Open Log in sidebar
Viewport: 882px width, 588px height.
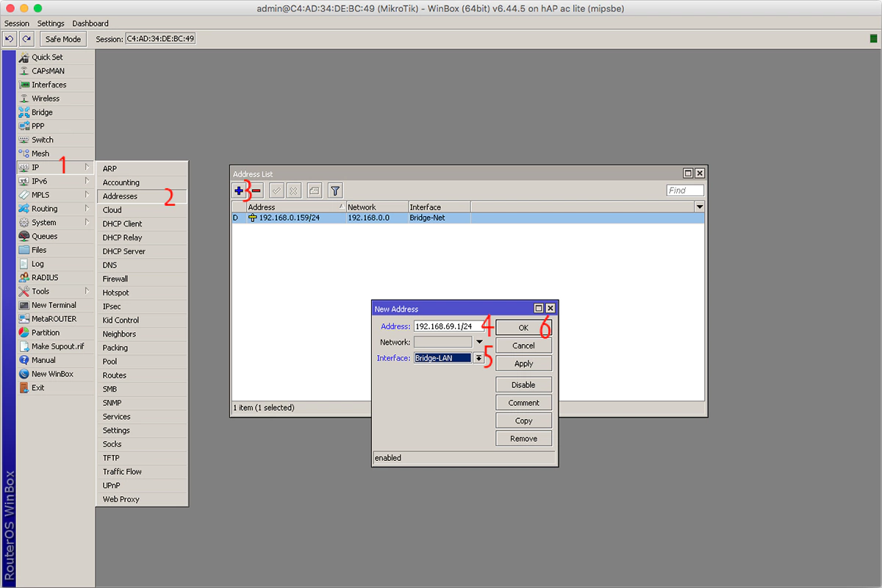tap(56, 264)
